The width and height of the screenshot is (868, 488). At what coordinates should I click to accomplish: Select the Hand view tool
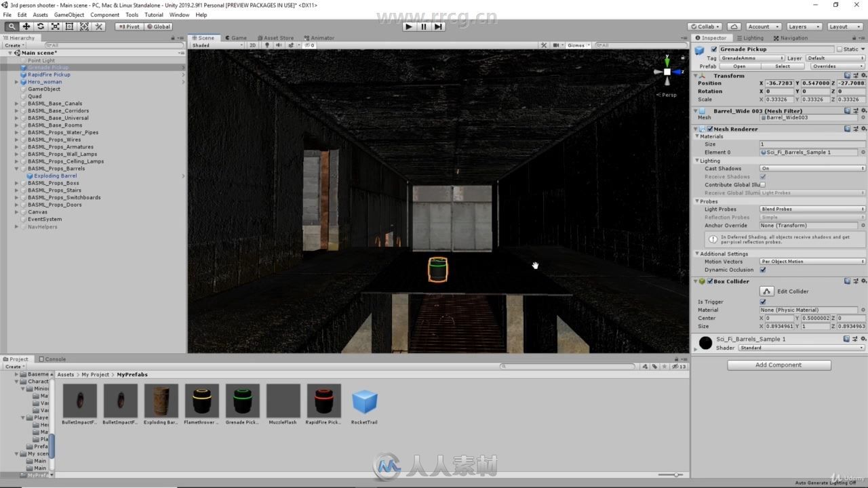click(12, 26)
